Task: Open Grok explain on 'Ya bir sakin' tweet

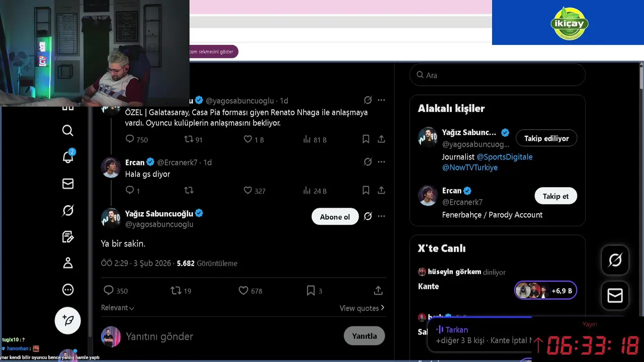Action: pyautogui.click(x=368, y=216)
